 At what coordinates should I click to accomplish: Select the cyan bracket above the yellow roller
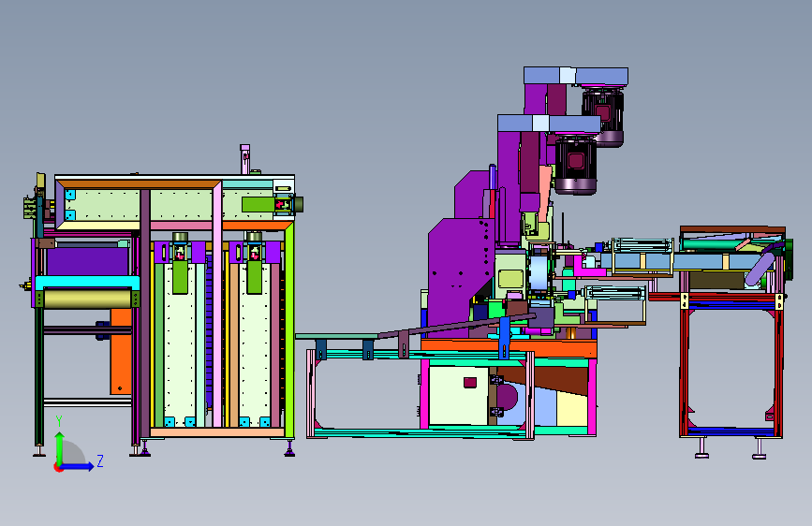(x=87, y=283)
